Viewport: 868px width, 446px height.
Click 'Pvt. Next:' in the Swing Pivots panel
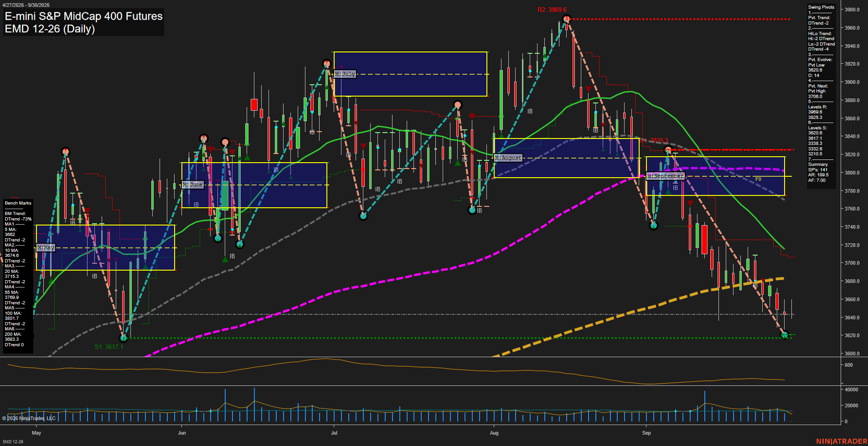pos(818,86)
